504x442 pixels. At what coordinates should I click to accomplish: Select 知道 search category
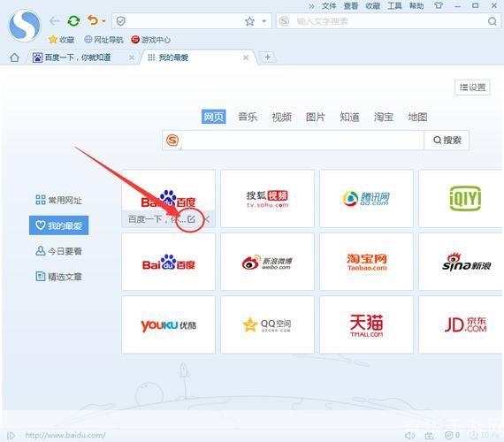[349, 117]
